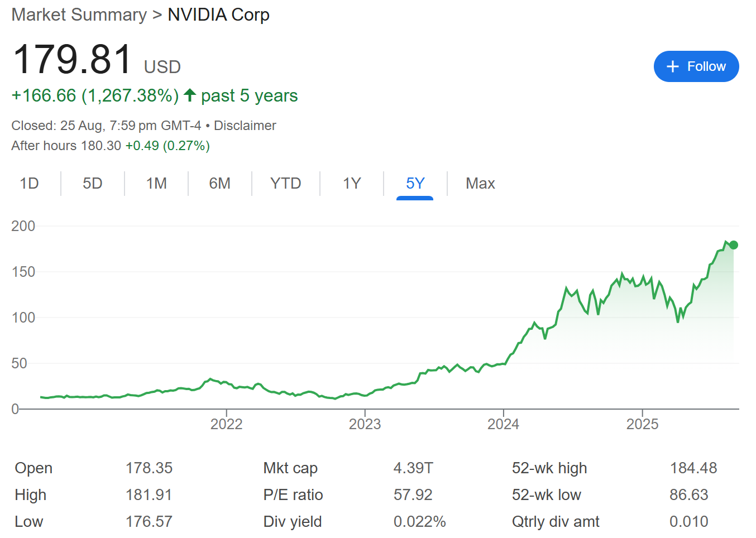Click the 2024 marker on chart axis

(x=503, y=424)
